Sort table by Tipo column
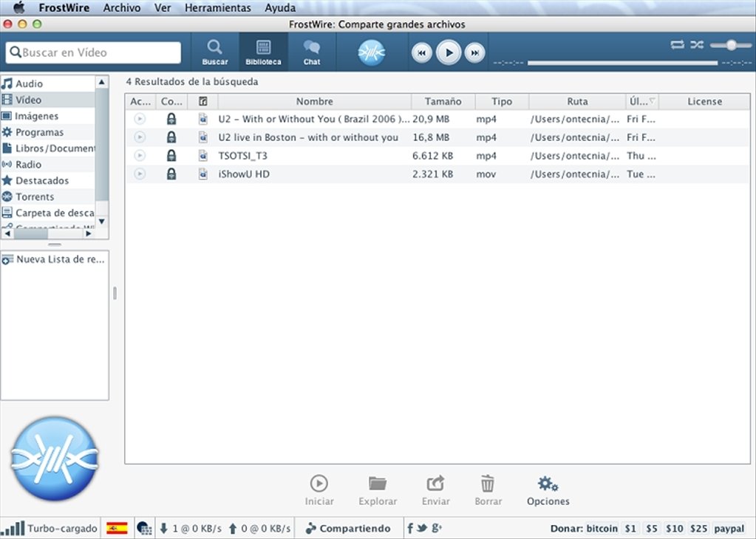Screen dimensions: 756x539 pos(502,102)
